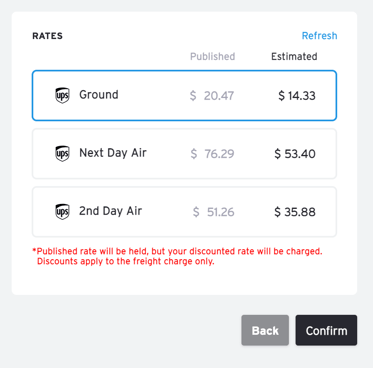The image size is (373, 368).
Task: Click the red published rate disclaimer text
Action: click(x=177, y=256)
